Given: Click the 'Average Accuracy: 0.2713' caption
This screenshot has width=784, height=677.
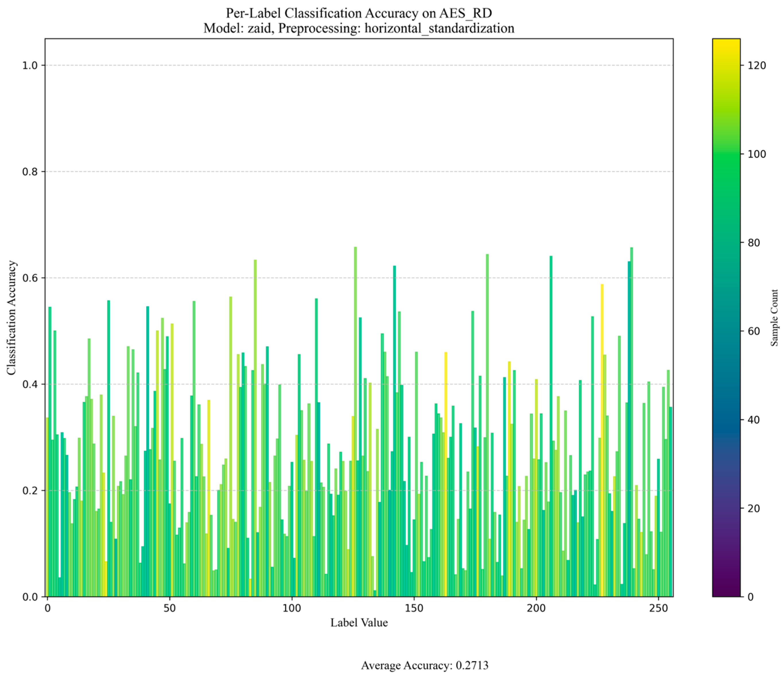Looking at the screenshot, I should [x=424, y=666].
